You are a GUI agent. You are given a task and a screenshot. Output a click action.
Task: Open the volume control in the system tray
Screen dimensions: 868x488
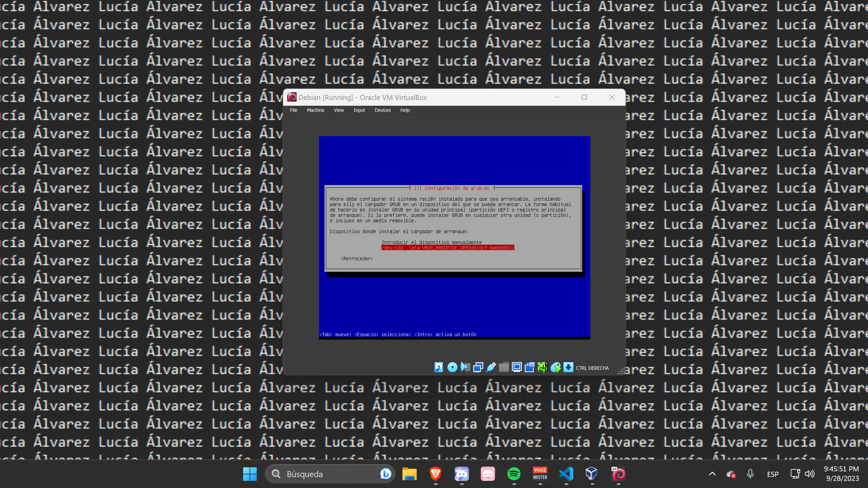[810, 474]
